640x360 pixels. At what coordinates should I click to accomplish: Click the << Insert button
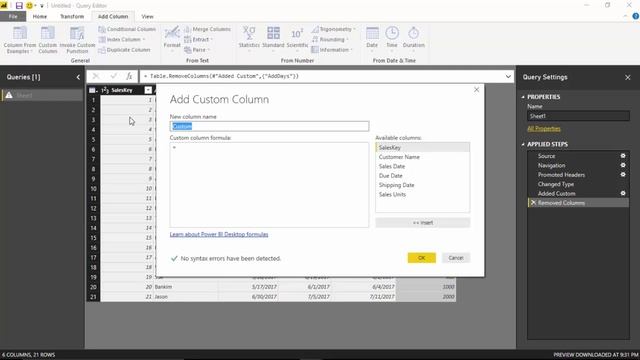pyautogui.click(x=423, y=223)
